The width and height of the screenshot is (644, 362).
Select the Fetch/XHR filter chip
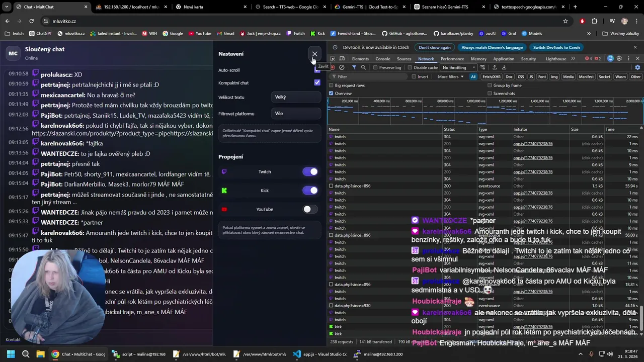pos(492,77)
